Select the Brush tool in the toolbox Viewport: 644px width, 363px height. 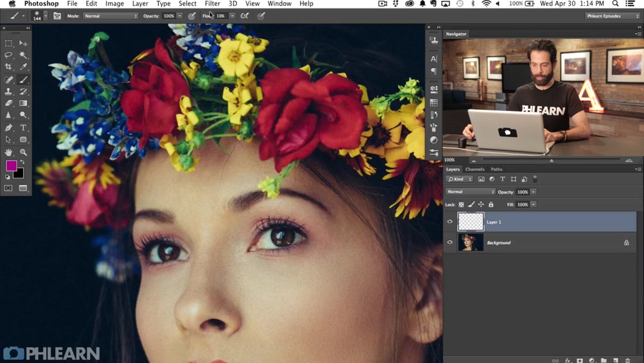23,79
